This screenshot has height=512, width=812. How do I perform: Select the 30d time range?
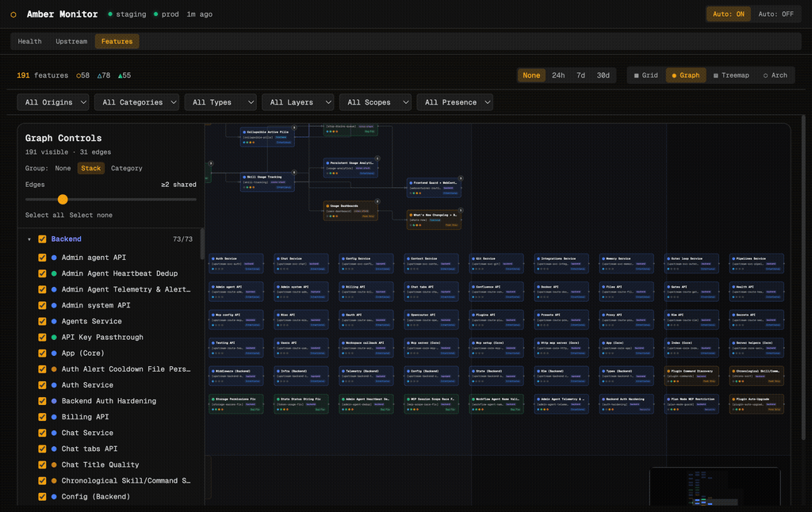coord(603,75)
